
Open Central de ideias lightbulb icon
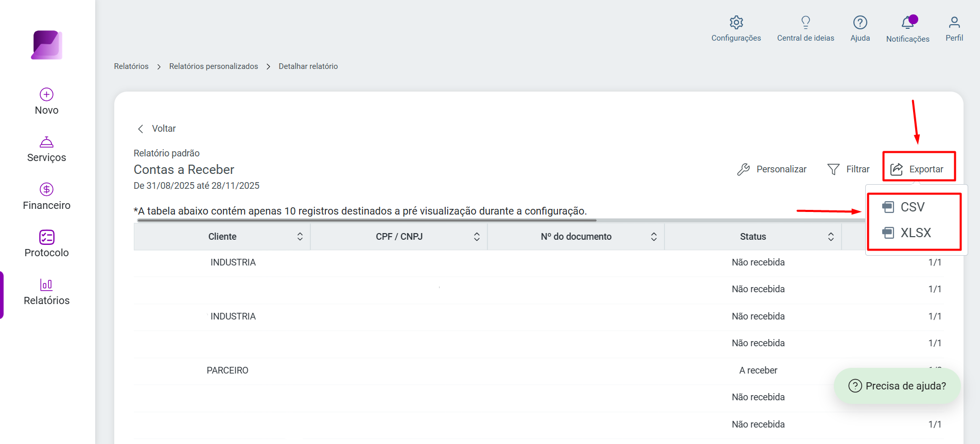(806, 22)
